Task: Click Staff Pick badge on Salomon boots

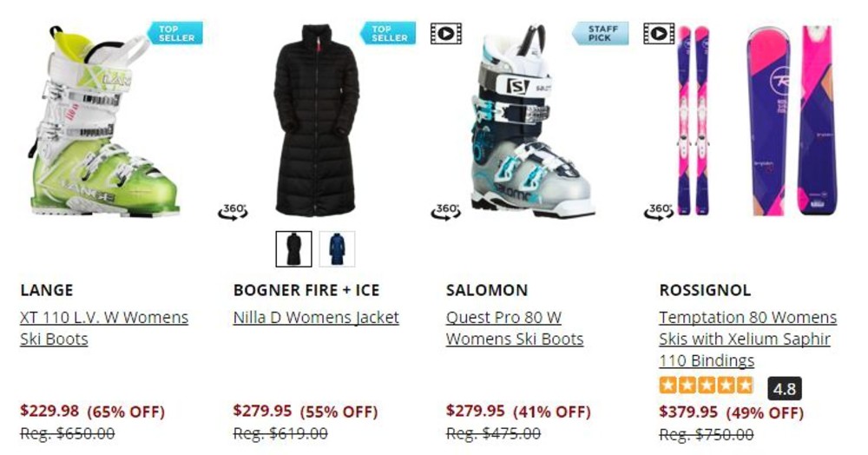Action: pyautogui.click(x=601, y=33)
